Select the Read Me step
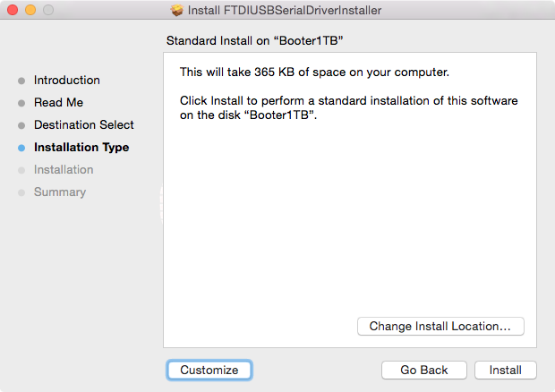Viewport: 555px width, 392px height. coord(58,103)
